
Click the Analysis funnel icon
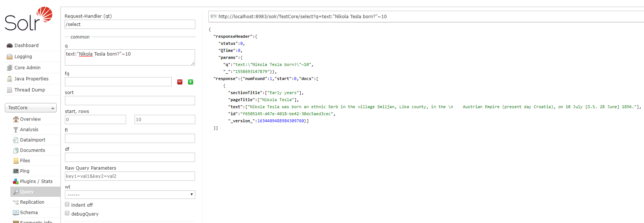[16, 130]
